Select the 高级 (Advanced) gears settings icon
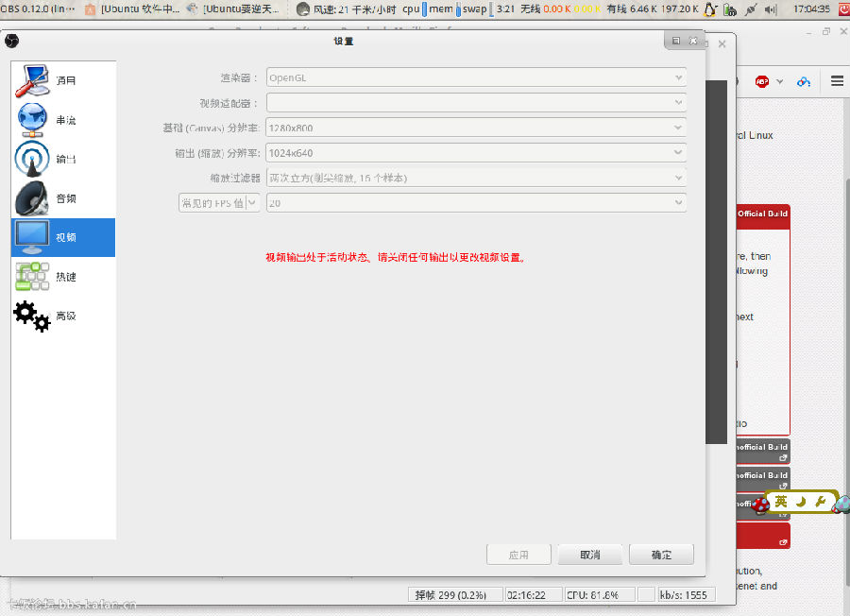Viewport: 850px width, 616px height. click(x=31, y=316)
